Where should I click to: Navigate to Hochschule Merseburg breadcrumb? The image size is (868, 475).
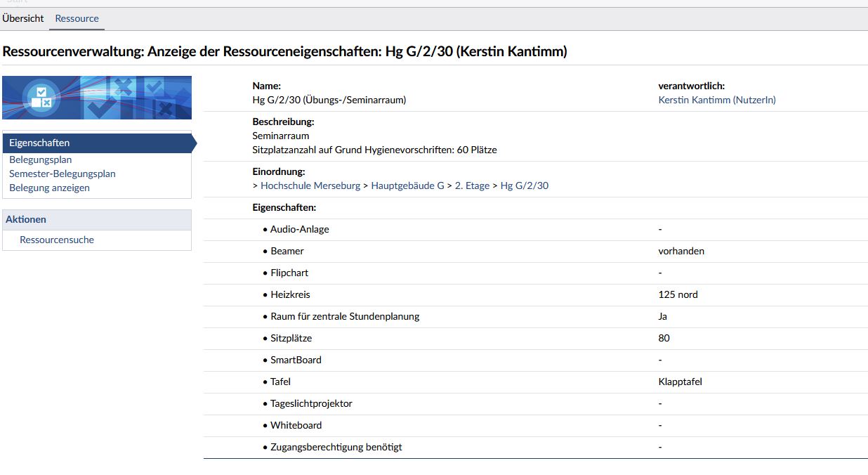310,186
